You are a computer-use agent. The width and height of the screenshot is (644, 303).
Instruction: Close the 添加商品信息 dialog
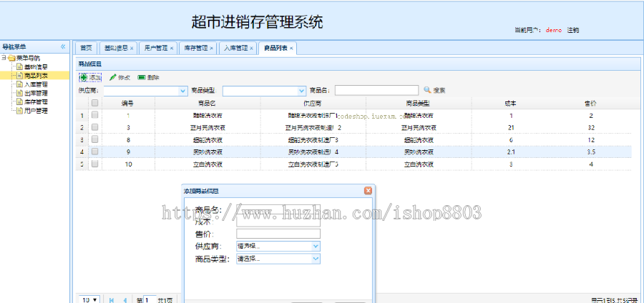368,191
